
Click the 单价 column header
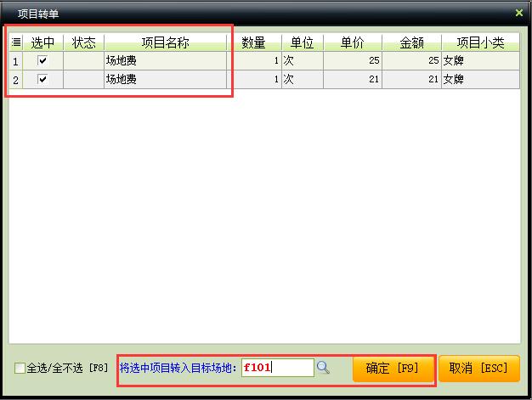tap(353, 42)
